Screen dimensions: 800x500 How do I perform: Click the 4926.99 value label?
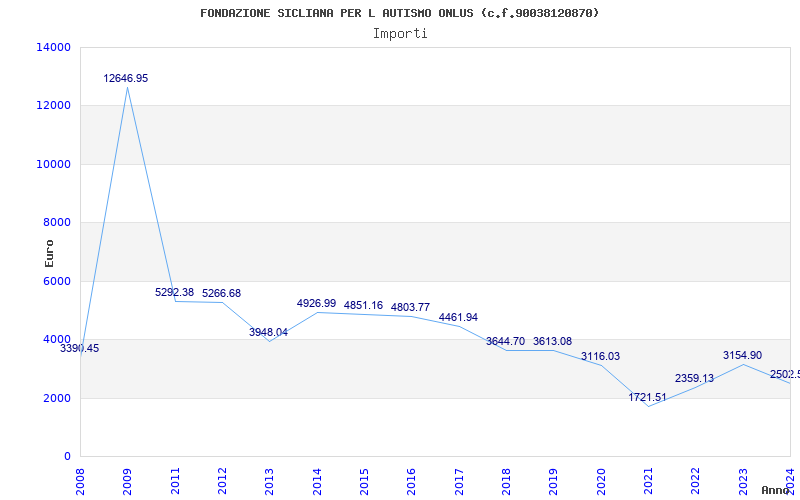point(316,304)
